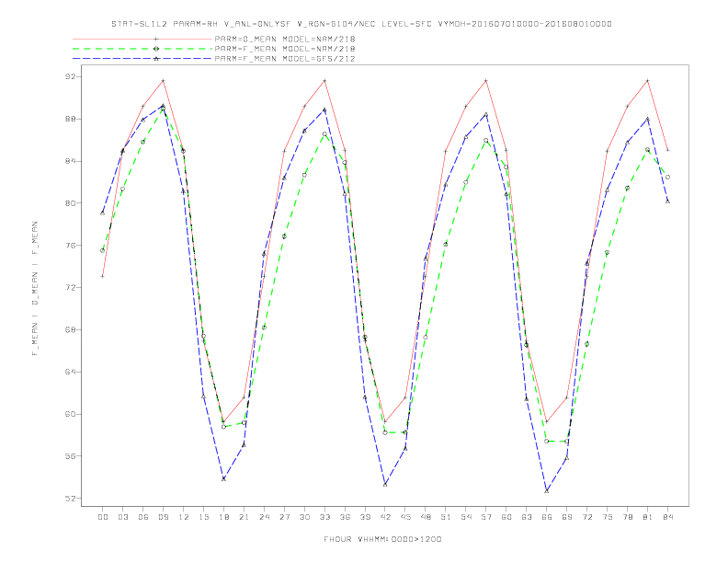This screenshot has width=728, height=563.
Task: Click the blue dashed legend line sample
Action: [142, 59]
